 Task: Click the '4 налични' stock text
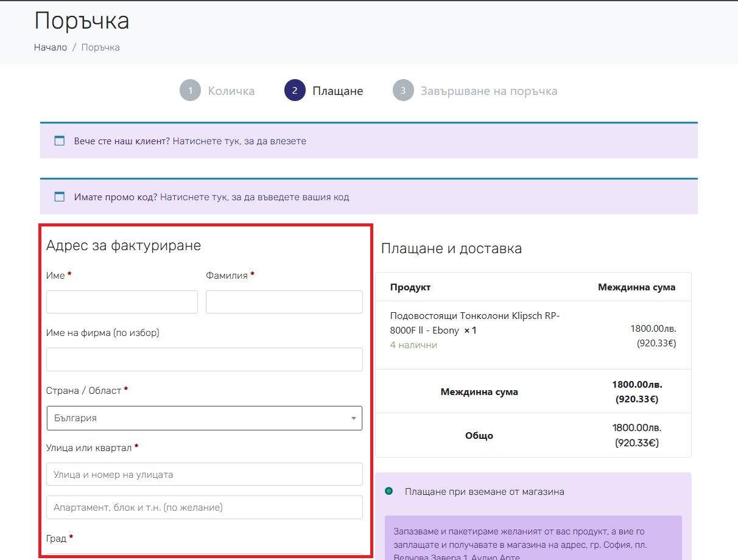(x=413, y=345)
